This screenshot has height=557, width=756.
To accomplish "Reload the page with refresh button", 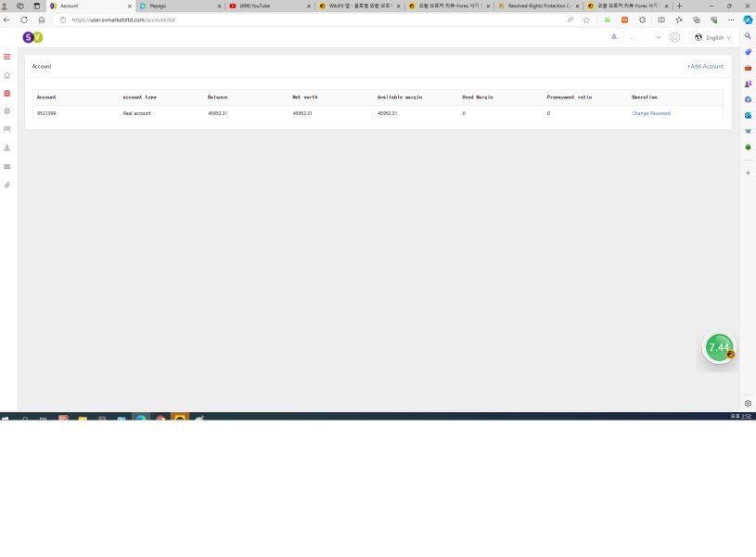I will tap(24, 19).
